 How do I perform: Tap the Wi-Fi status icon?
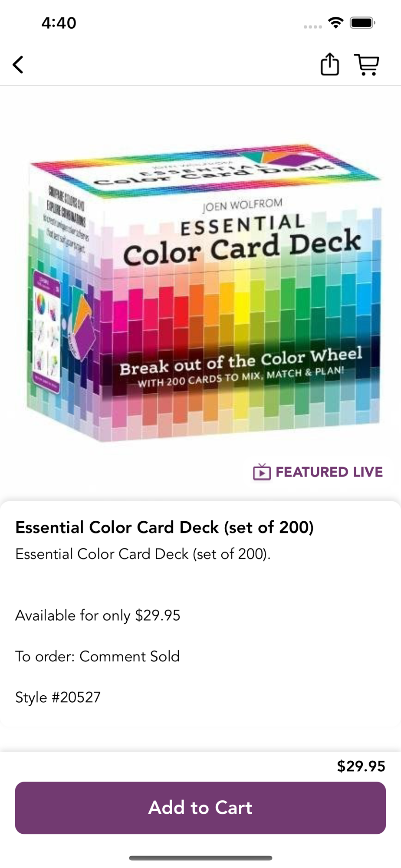pyautogui.click(x=335, y=23)
